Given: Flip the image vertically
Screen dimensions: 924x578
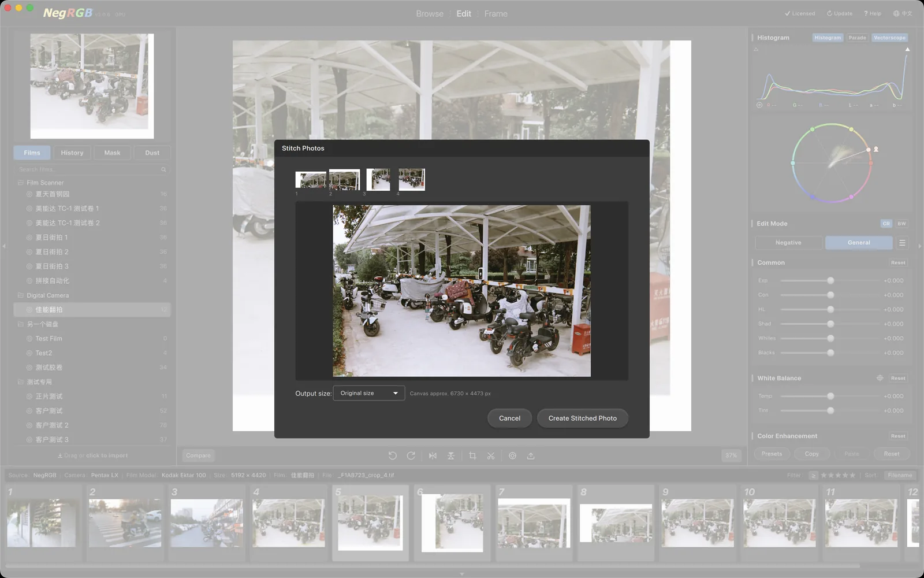Looking at the screenshot, I should 451,455.
